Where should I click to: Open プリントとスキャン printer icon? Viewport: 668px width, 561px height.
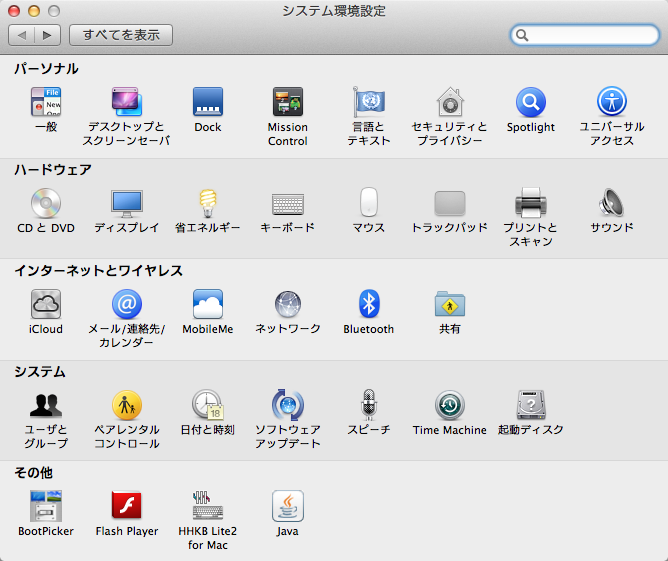click(x=531, y=203)
